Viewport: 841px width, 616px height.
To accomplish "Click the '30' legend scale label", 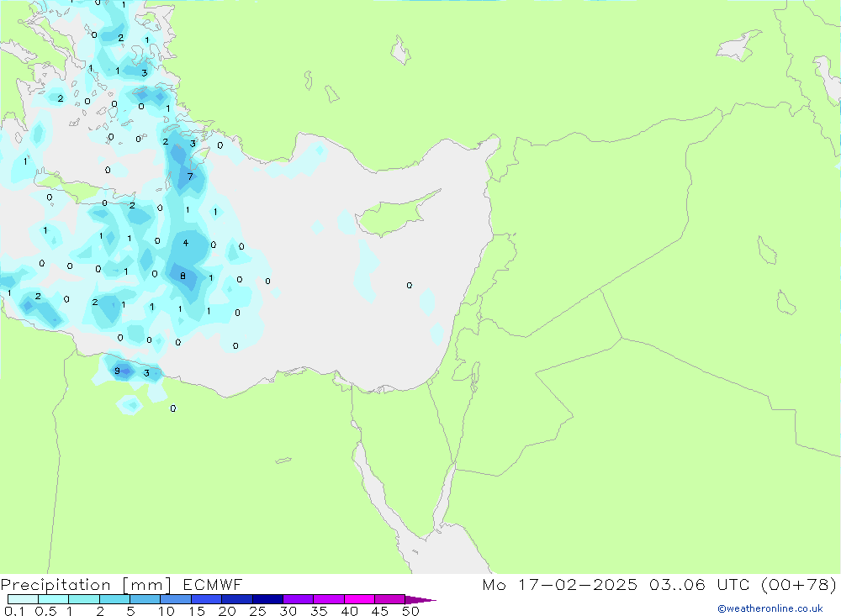I will tap(288, 611).
